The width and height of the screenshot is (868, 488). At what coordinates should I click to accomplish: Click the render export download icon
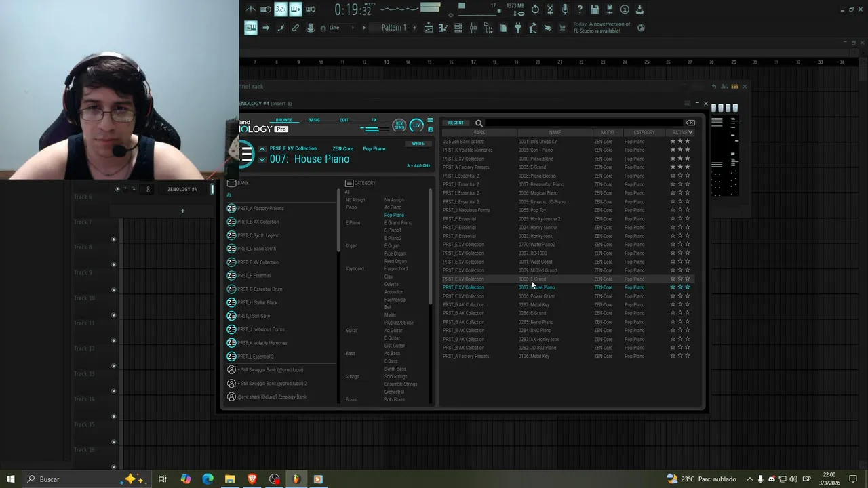tap(639, 9)
